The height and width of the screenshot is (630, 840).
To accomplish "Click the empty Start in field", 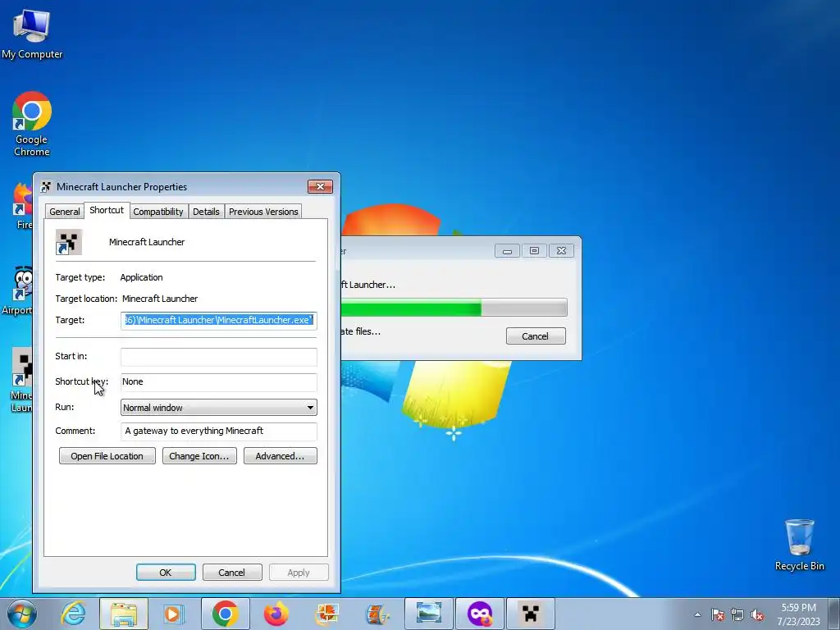I will coord(218,357).
